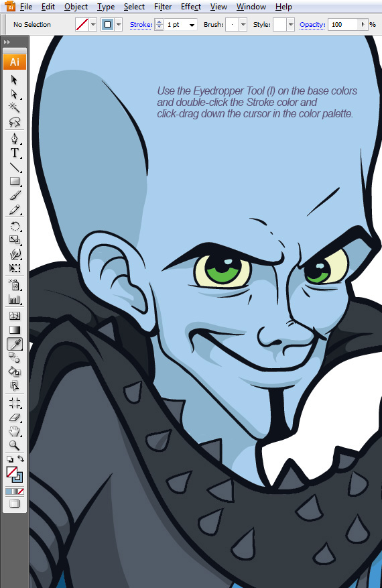Open the View menu
Screen dimensions: 382x588
[x=218, y=7]
